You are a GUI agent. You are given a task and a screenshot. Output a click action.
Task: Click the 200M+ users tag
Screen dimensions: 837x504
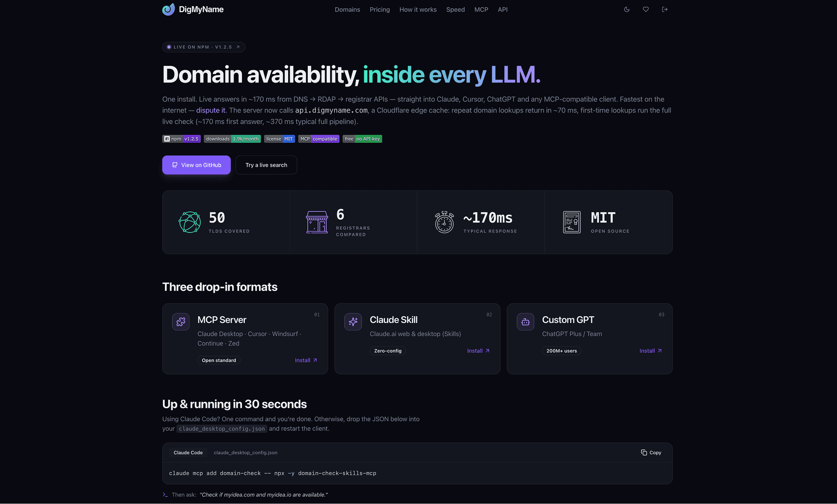[561, 351]
